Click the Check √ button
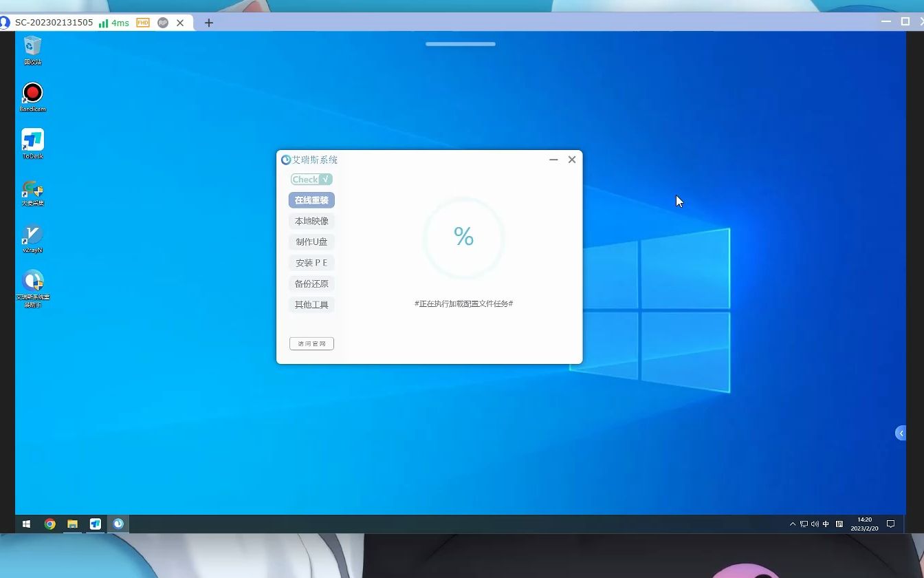This screenshot has height=578, width=924. click(x=311, y=180)
